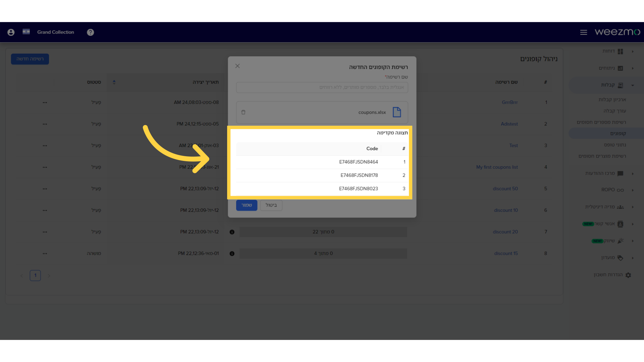The image size is (644, 362).
Task: Click info icon on discount 20 row
Action: point(232,232)
